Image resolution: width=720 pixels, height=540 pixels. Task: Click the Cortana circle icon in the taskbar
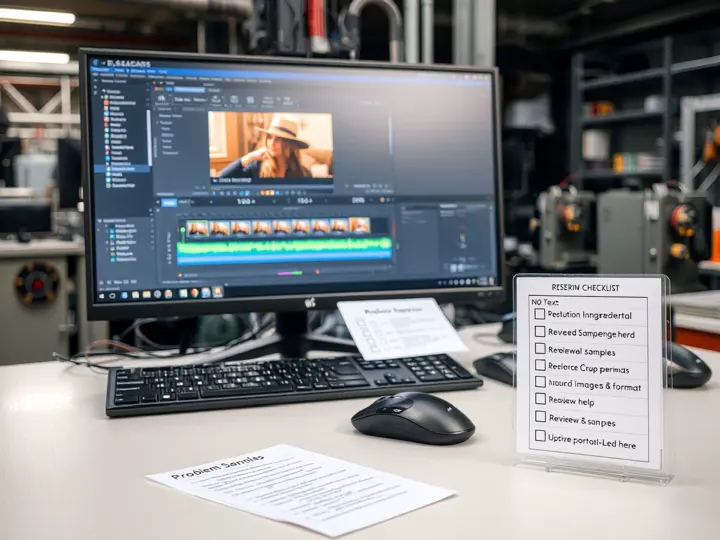pyautogui.click(x=112, y=296)
